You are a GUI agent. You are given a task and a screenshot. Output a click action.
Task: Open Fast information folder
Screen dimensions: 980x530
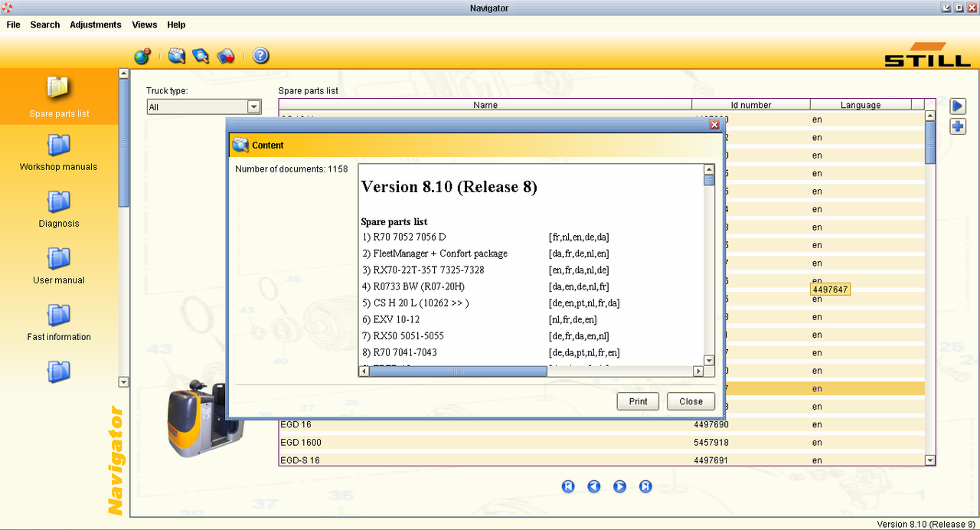pyautogui.click(x=59, y=322)
